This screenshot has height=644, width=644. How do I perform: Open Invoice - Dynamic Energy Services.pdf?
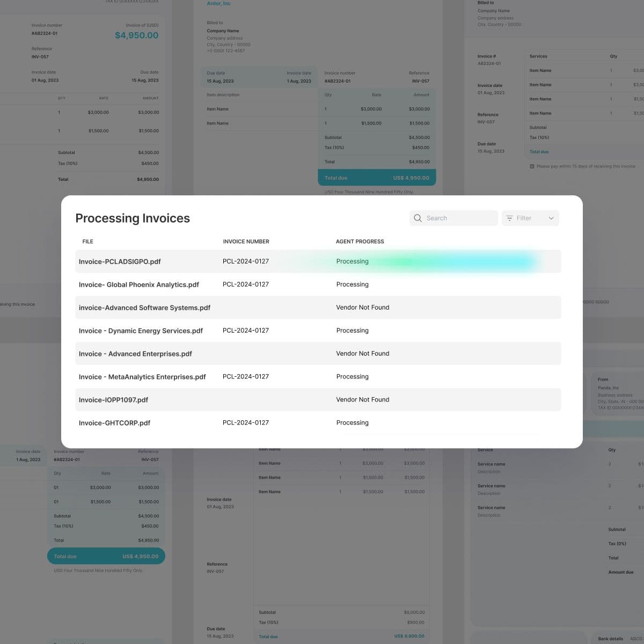pos(141,331)
